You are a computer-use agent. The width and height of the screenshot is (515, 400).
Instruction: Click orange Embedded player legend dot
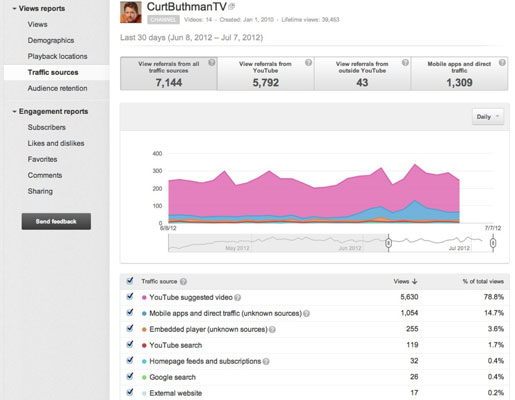click(144, 330)
